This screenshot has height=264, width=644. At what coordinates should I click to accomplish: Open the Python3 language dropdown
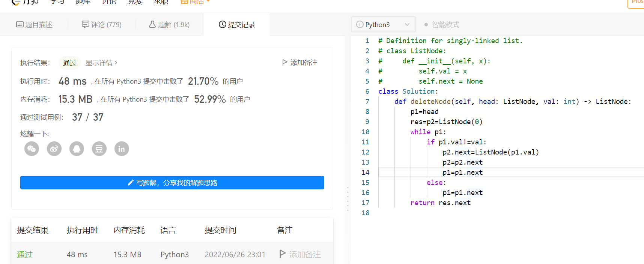383,25
